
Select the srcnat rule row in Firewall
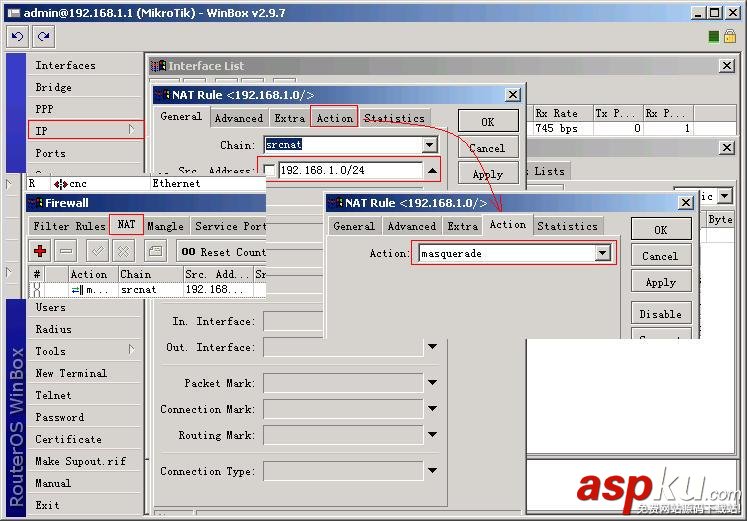(147, 290)
